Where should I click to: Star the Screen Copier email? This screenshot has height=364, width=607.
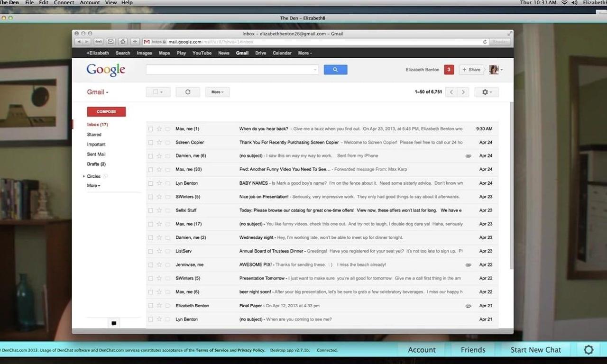coord(159,142)
